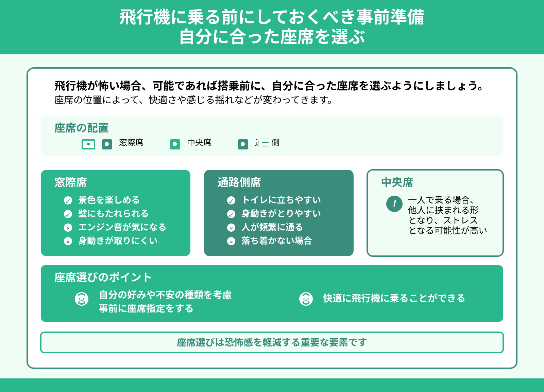Click the 中央席 legend label
Screen dimensions: 544x392
click(x=199, y=142)
